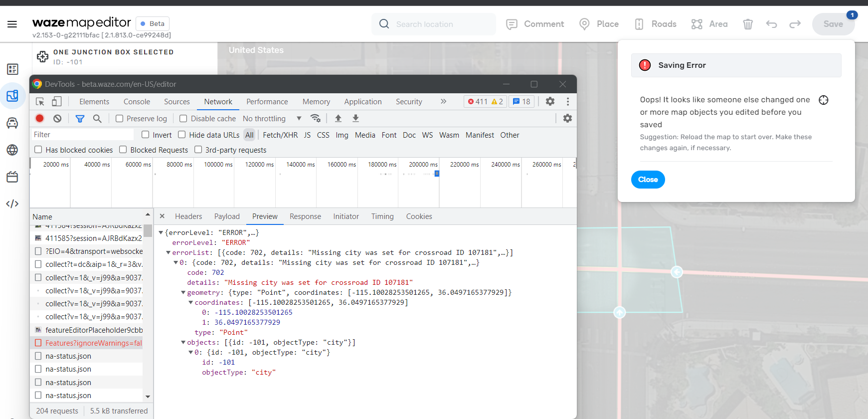868x419 pixels.
Task: Click the DevTools inspect element picker icon
Action: [40, 102]
